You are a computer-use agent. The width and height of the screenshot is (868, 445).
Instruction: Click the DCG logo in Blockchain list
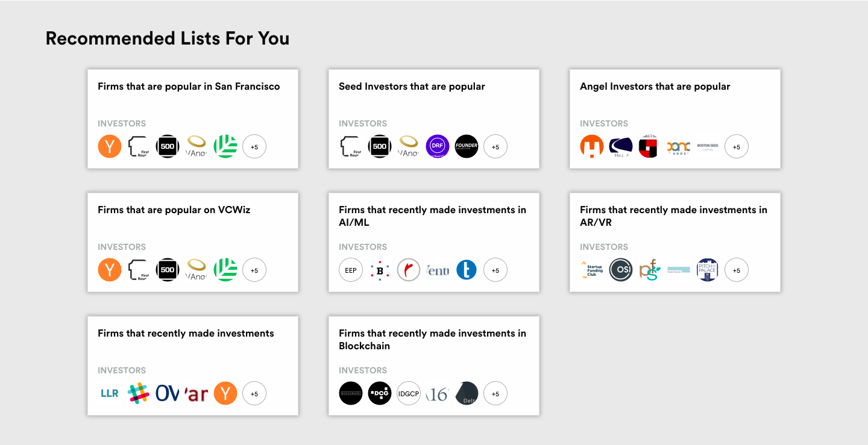tap(380, 393)
